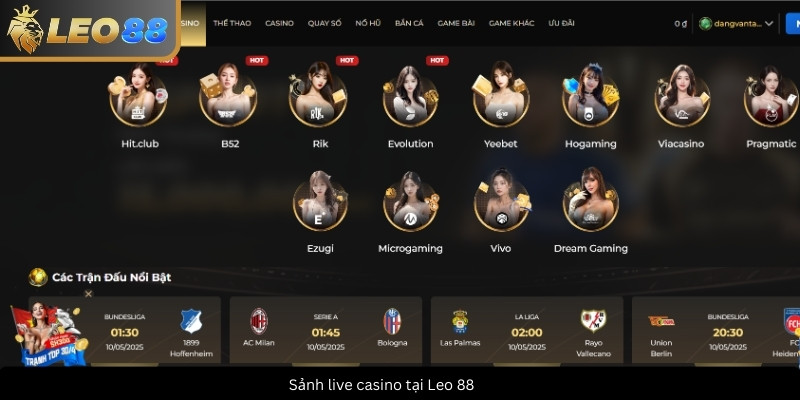Select the Hogaming provider icon
This screenshot has height=400, width=800.
tap(590, 96)
